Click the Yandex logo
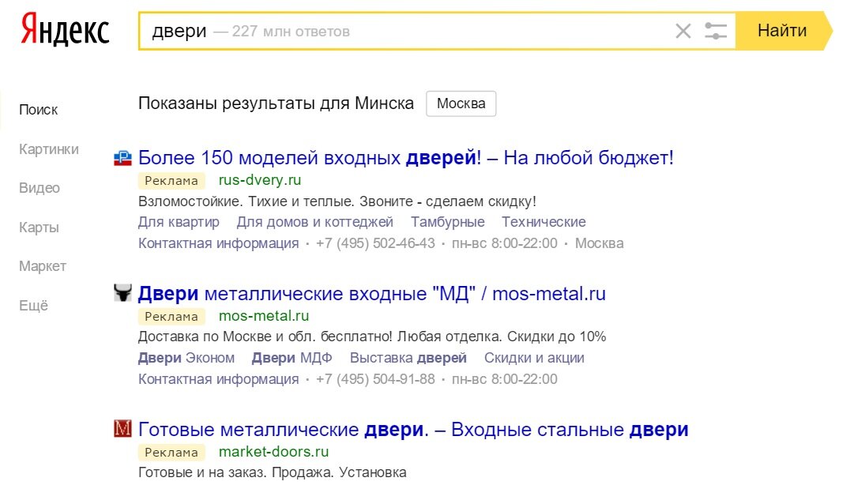The height and width of the screenshot is (504, 854). (x=66, y=31)
